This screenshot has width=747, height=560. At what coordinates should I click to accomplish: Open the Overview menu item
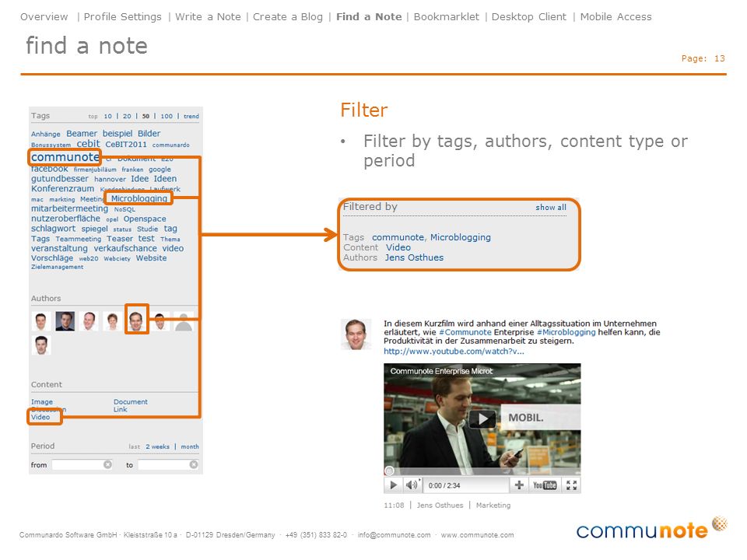(44, 16)
